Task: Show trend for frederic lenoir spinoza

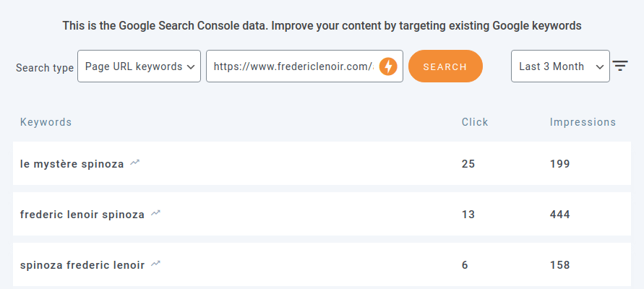Action: pyautogui.click(x=155, y=213)
